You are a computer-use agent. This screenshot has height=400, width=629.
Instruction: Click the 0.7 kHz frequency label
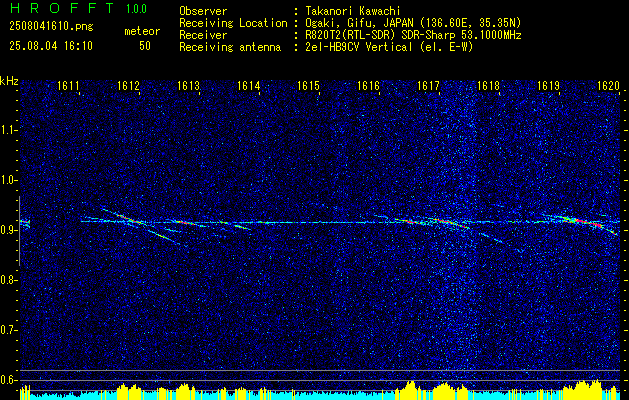point(8,330)
